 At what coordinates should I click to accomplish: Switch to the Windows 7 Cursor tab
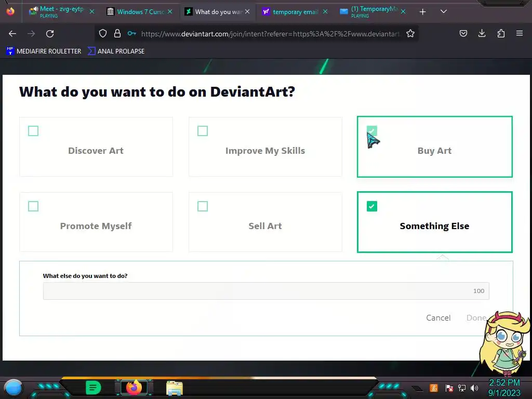140,11
